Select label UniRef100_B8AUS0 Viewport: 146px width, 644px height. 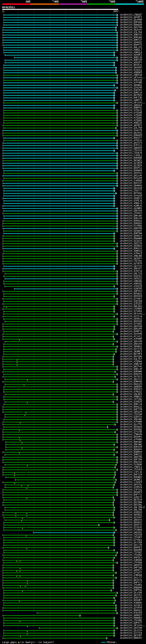point(131,638)
